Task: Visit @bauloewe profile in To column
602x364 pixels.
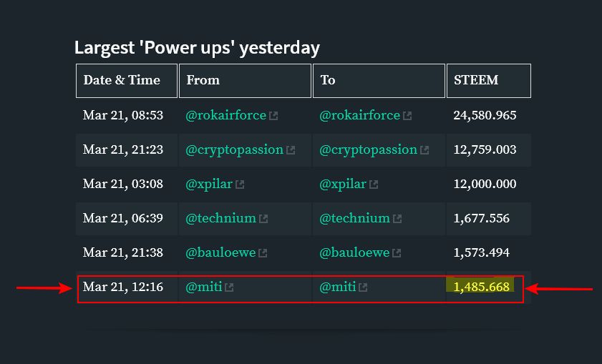Action: pos(354,252)
